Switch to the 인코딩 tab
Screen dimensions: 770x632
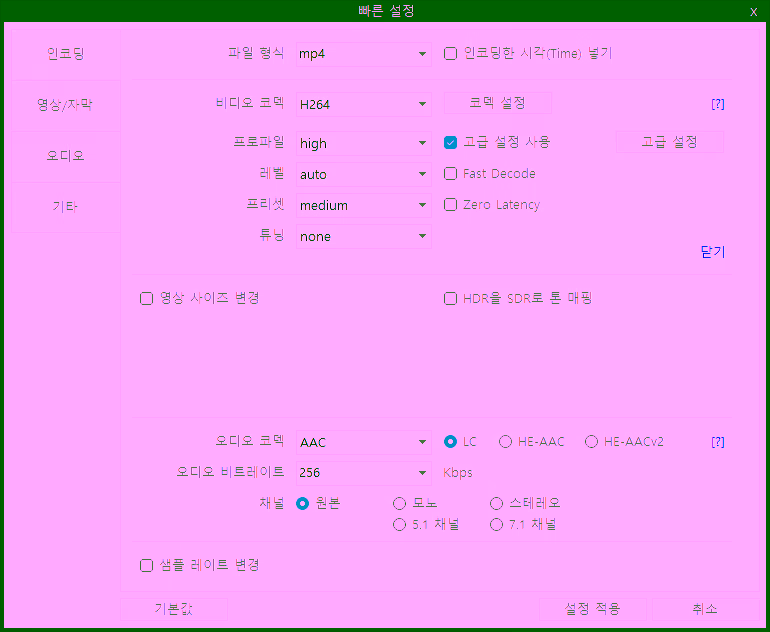65,54
